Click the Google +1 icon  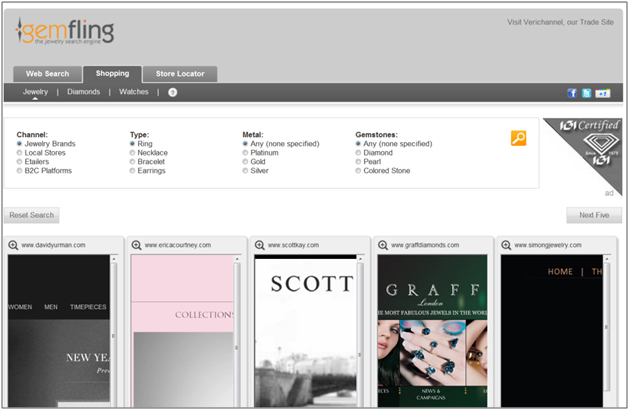pyautogui.click(x=603, y=93)
